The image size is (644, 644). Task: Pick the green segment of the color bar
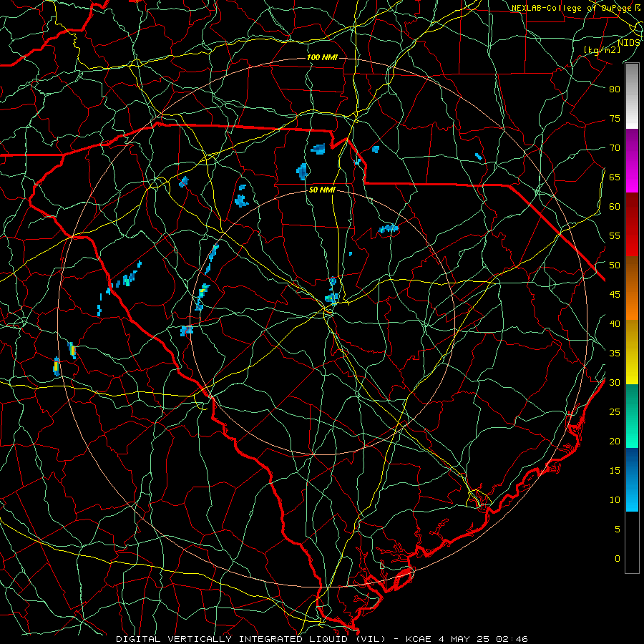coord(632,416)
